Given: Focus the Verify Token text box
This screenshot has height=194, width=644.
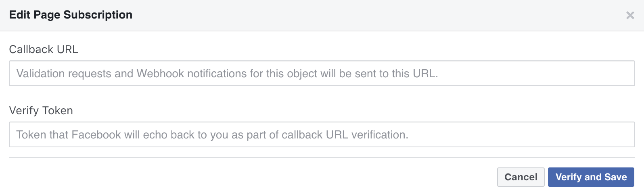Looking at the screenshot, I should click(322, 134).
